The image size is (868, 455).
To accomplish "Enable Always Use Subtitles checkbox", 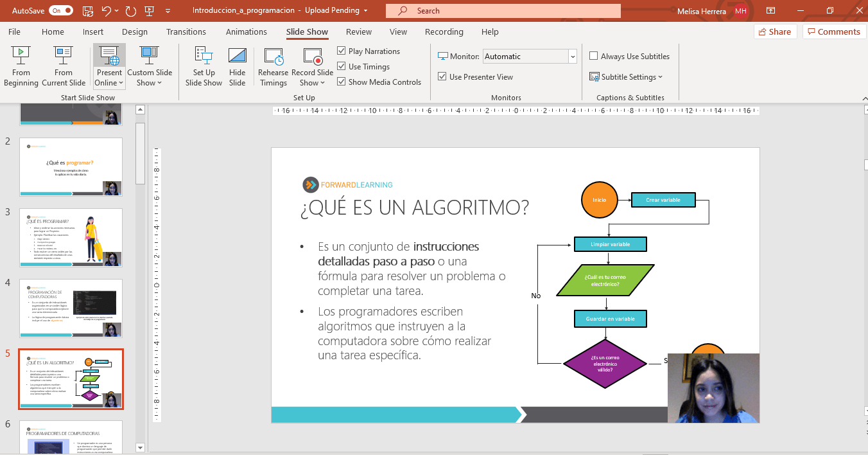I will coord(594,56).
